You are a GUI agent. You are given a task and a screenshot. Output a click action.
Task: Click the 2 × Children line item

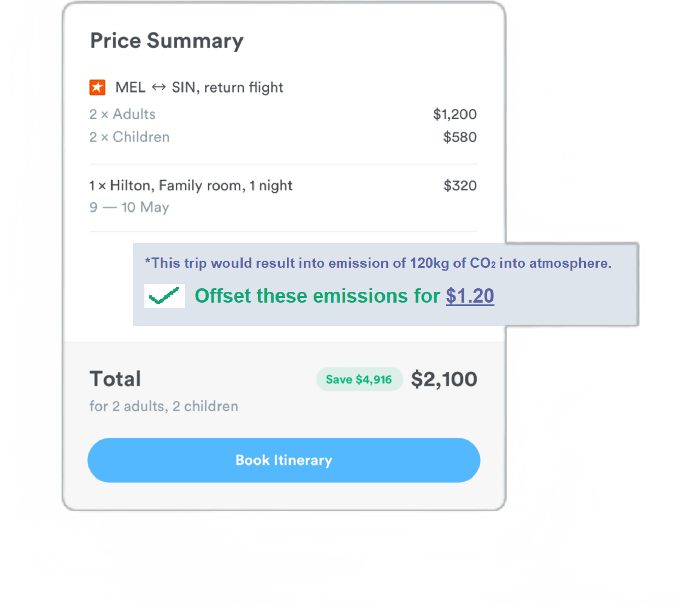point(130,137)
